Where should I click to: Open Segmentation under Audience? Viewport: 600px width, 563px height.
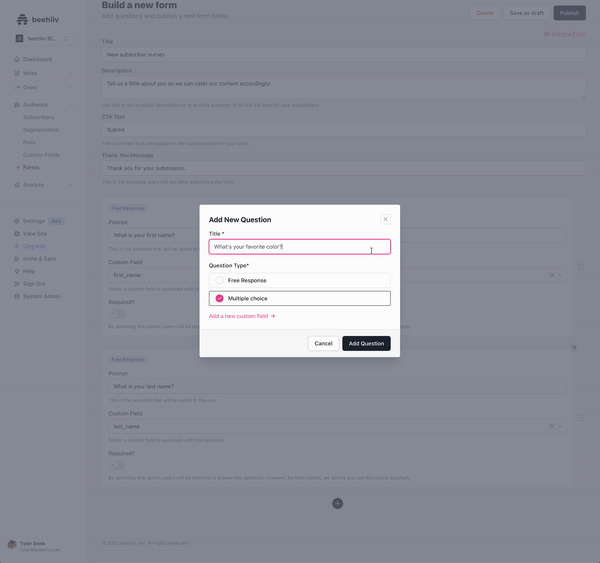pos(41,130)
